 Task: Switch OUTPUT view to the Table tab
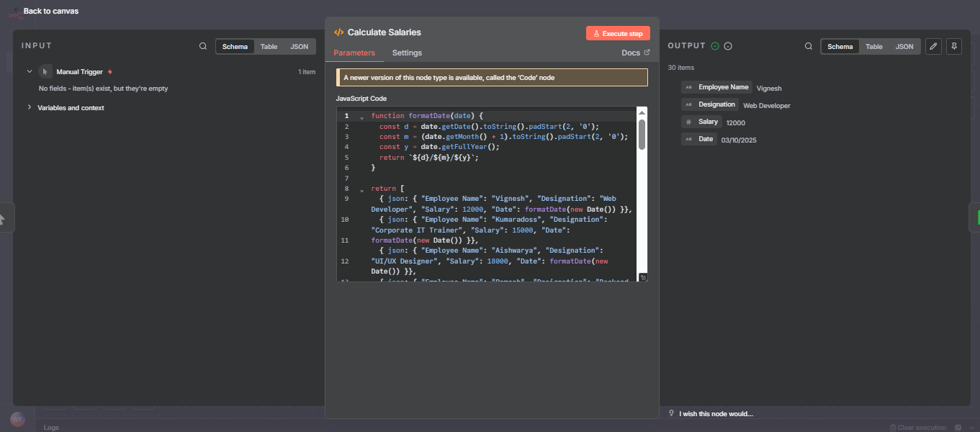874,46
